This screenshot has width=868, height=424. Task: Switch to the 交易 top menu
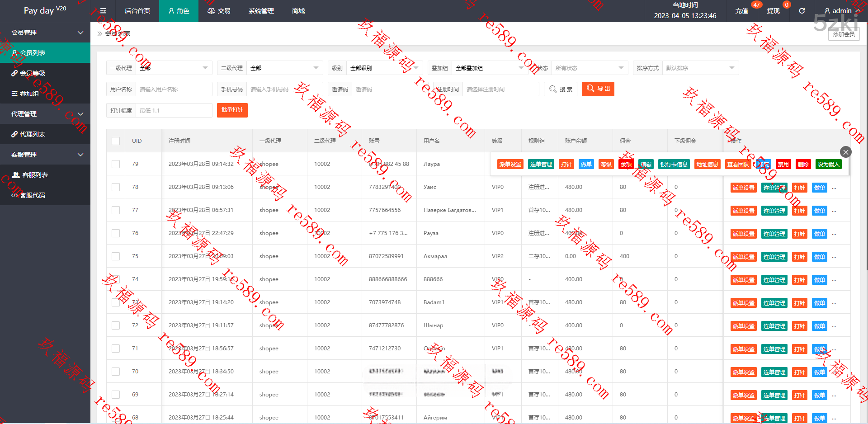219,11
